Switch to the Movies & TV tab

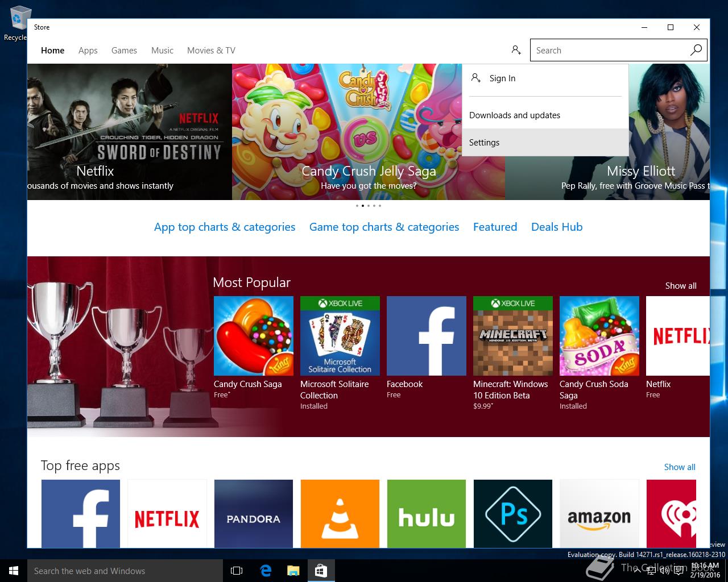click(x=211, y=50)
